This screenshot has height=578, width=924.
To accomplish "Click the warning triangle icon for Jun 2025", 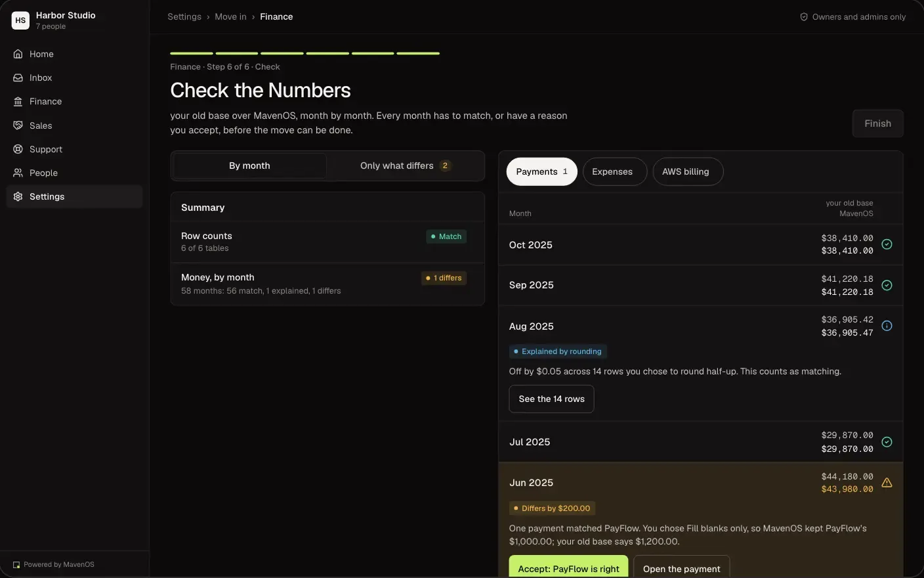I will (x=887, y=483).
